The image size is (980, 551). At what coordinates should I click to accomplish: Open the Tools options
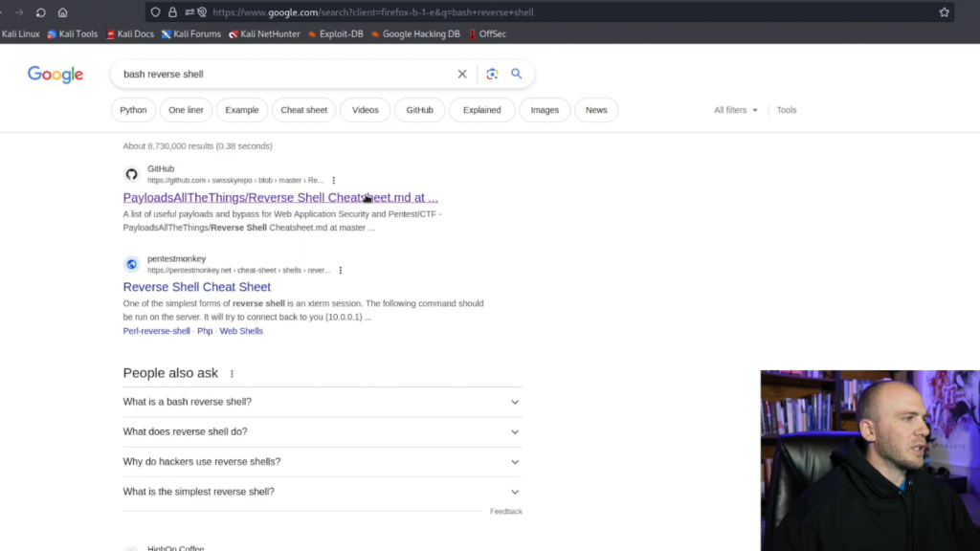787,110
